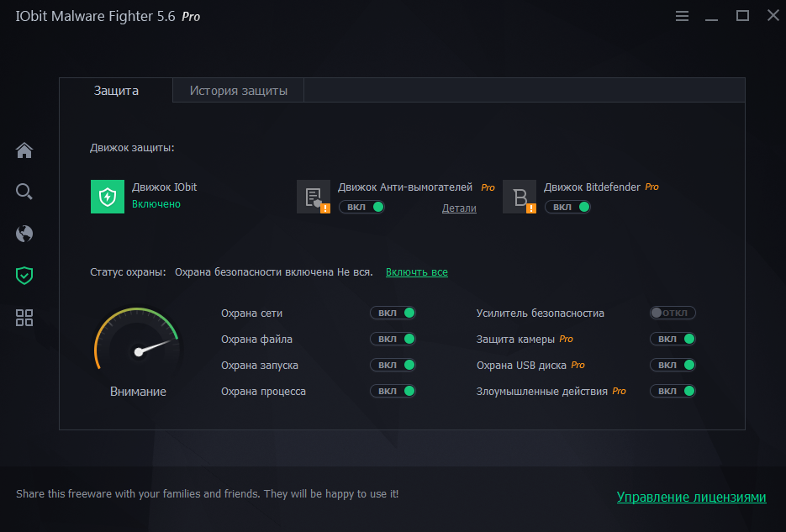Open the Browser Protect globe icon
This screenshot has height=532, width=786.
click(24, 234)
